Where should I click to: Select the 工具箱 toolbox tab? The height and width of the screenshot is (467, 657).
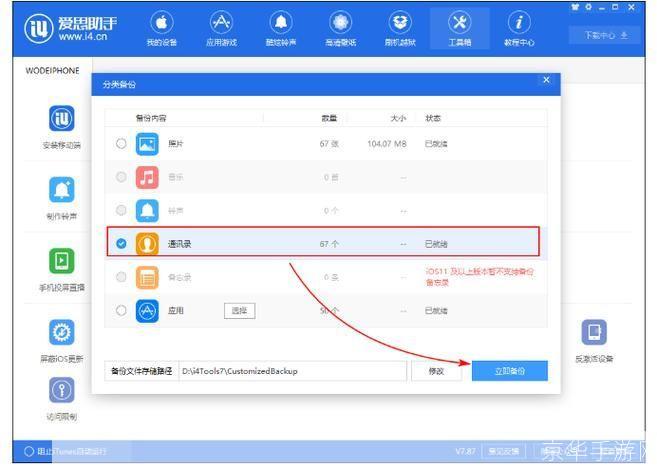pos(460,28)
